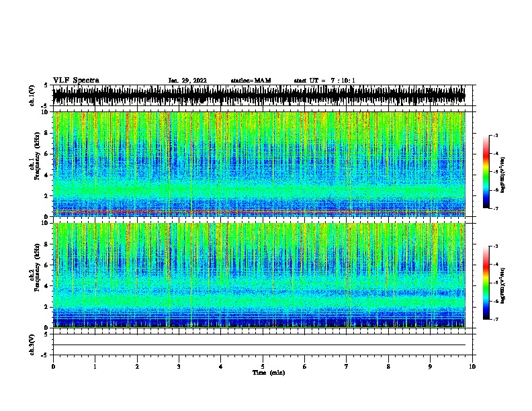
Task: Click the "Time (min)" axis label
Action: [269, 373]
